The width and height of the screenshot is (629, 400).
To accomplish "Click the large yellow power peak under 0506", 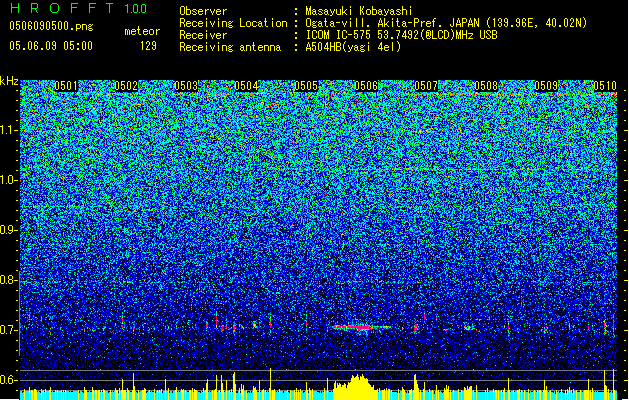I will (x=355, y=387).
